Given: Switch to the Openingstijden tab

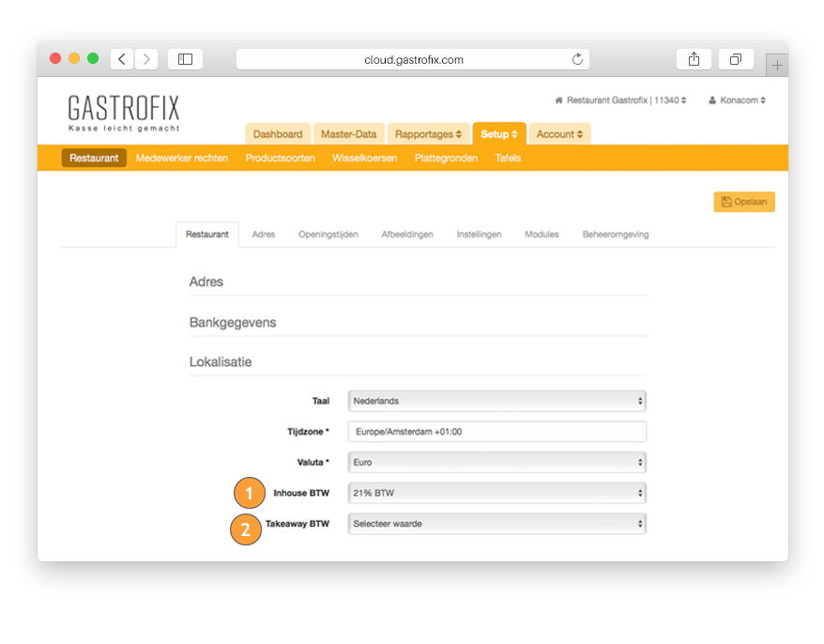Looking at the screenshot, I should 328,235.
